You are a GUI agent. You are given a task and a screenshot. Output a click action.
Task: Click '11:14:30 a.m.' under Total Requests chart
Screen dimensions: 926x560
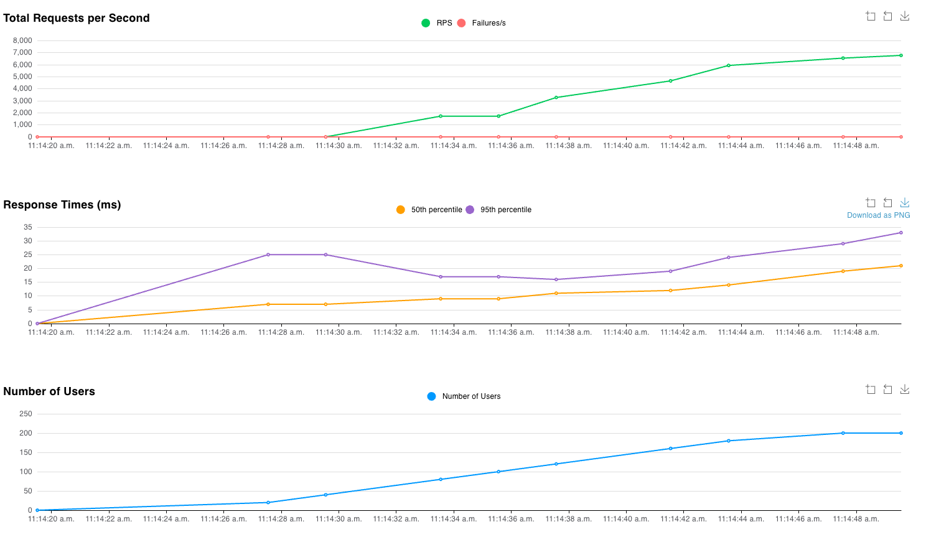(x=339, y=146)
